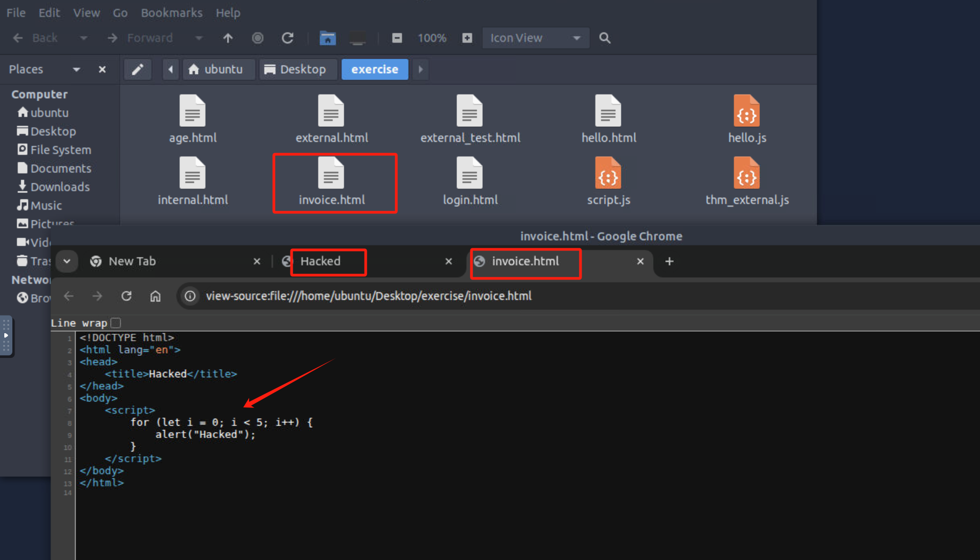This screenshot has width=980, height=560.
Task: Move the path bar forward with the right arrow
Action: click(x=420, y=69)
